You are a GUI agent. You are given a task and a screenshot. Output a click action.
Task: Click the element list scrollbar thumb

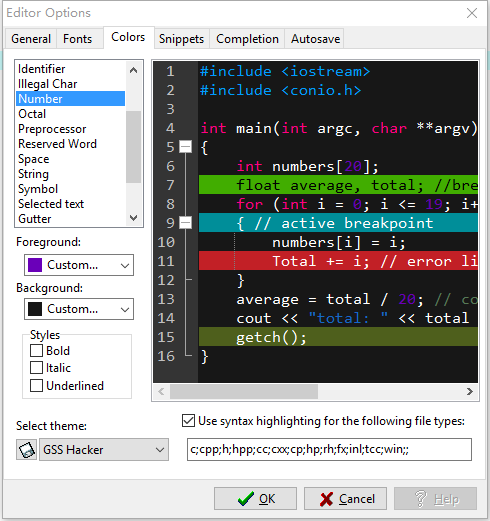coord(134,147)
